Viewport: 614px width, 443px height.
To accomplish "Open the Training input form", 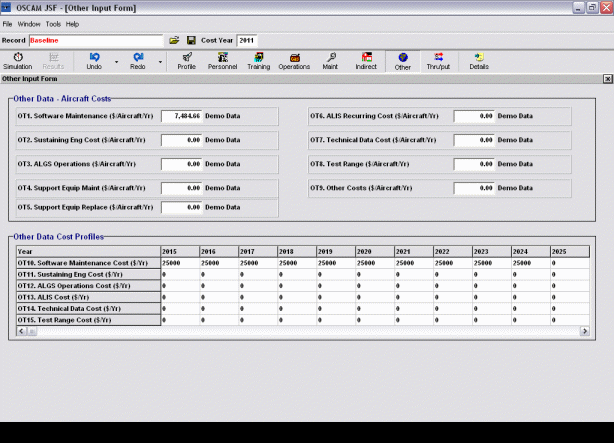I will click(x=258, y=61).
